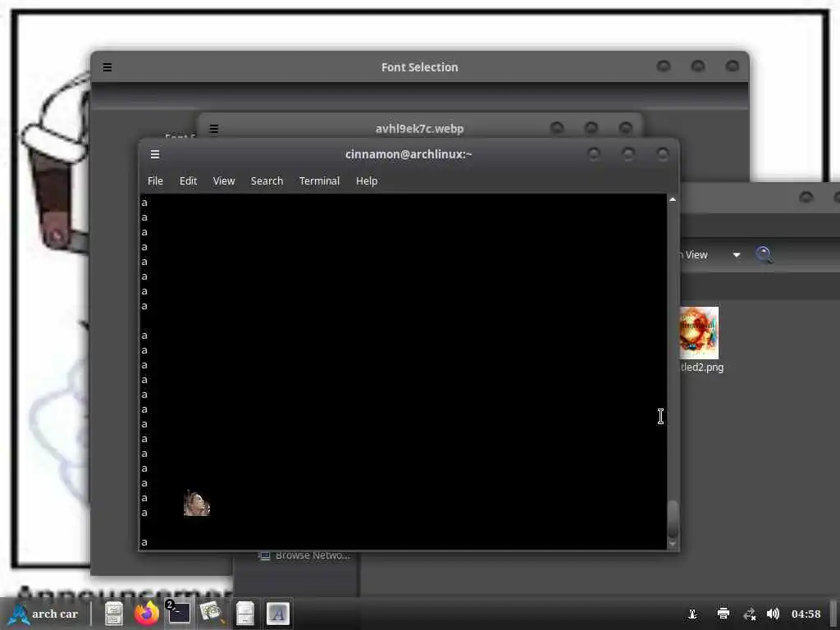
Task: Switch to the Font Selection taskbar item
Action: (x=277, y=614)
